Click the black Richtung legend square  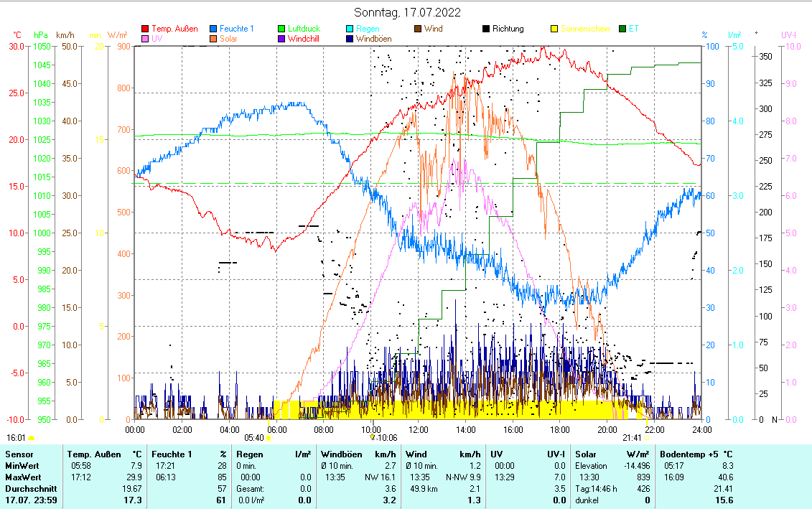pos(486,29)
